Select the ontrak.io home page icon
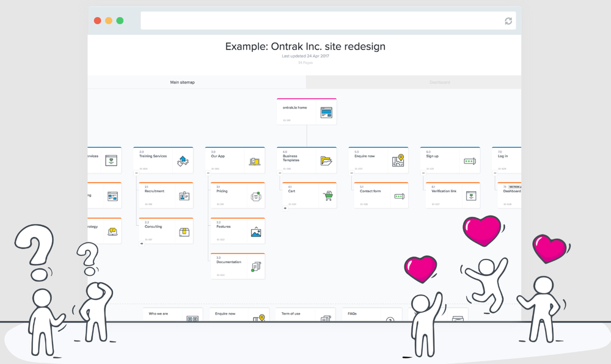The width and height of the screenshot is (611, 364). [x=326, y=113]
